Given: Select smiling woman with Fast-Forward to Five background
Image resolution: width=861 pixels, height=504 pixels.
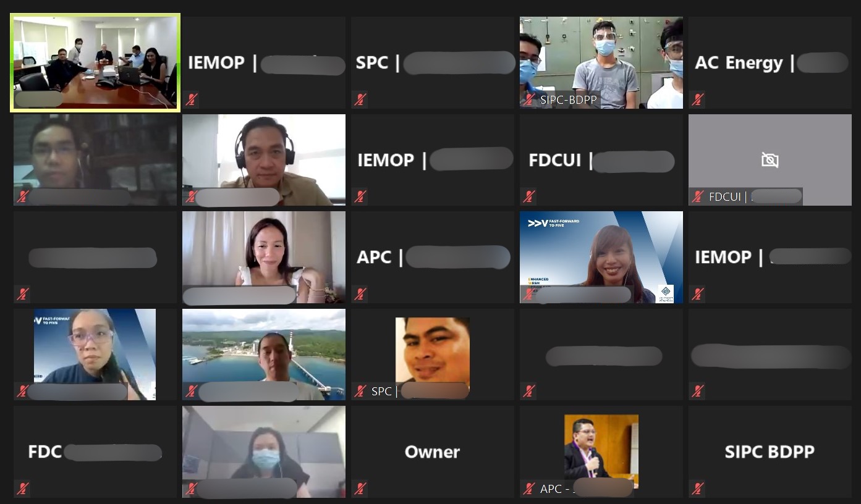Looking at the screenshot, I should [601, 257].
